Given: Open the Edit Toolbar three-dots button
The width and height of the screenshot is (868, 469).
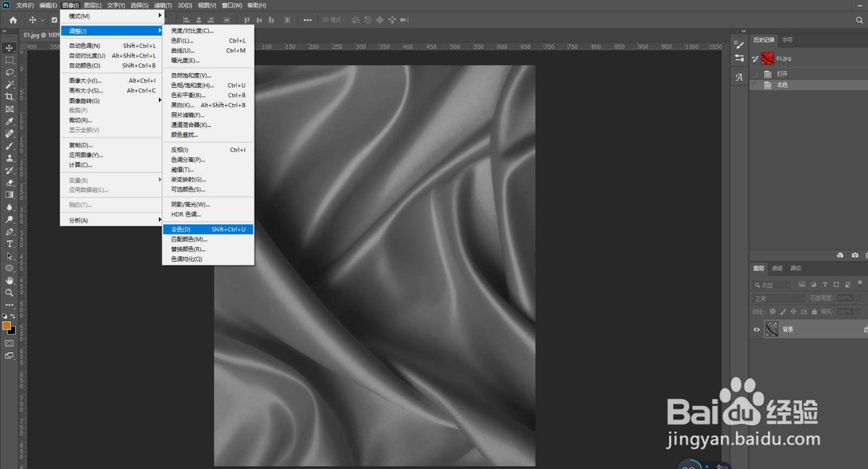Looking at the screenshot, I should point(9,305).
